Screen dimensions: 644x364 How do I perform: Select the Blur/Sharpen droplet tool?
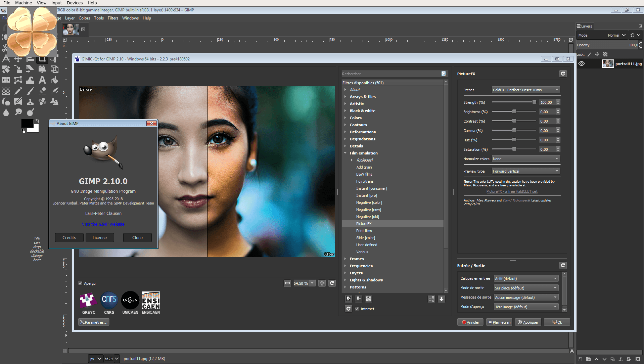pyautogui.click(x=6, y=112)
